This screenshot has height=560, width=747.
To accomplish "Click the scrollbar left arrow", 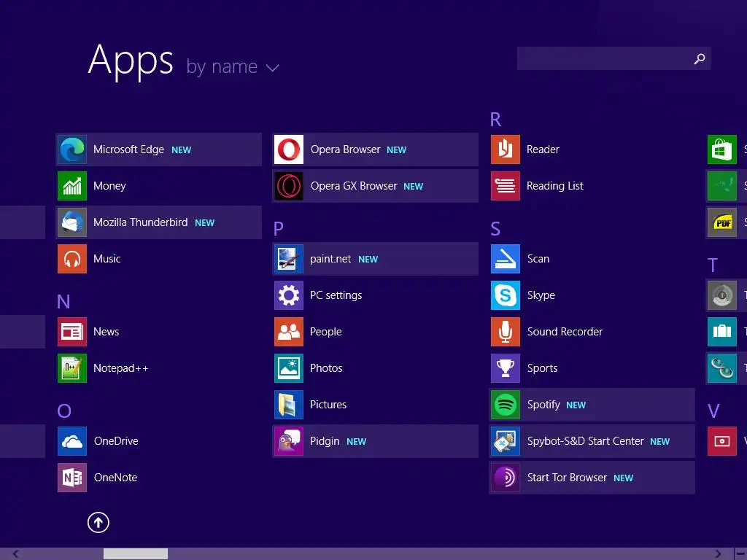I will [x=16, y=554].
